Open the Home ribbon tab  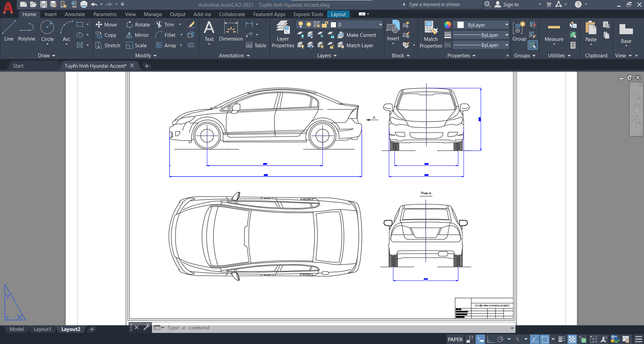(29, 14)
